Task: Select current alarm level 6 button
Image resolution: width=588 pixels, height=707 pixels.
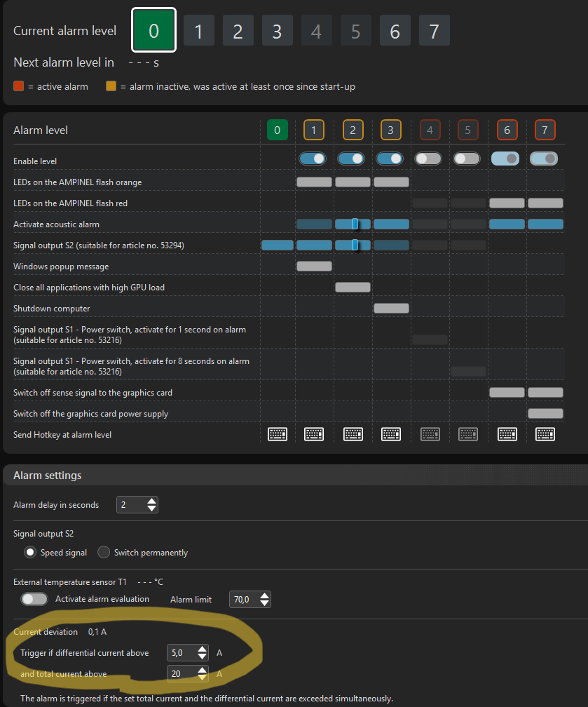Action: click(395, 30)
